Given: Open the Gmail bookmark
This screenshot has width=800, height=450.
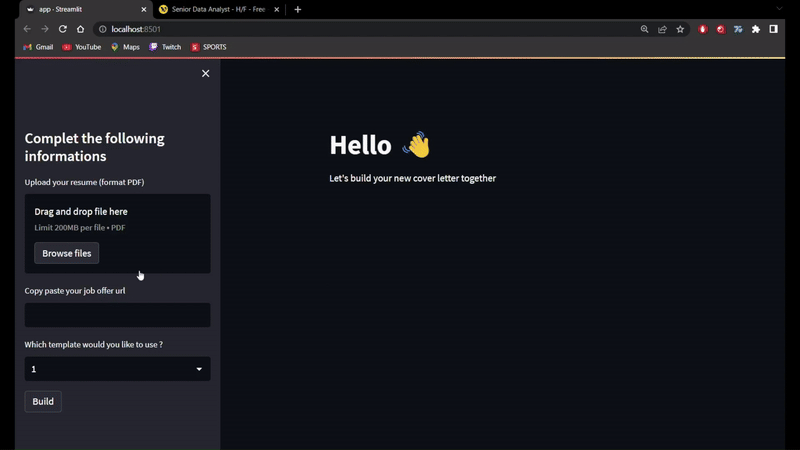Looking at the screenshot, I should point(38,47).
